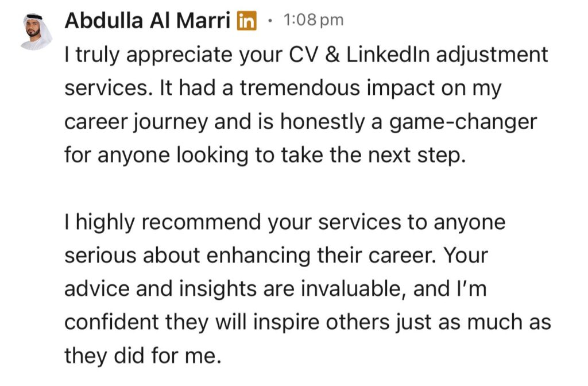Click the word "adjustment" in the first line

point(492,55)
